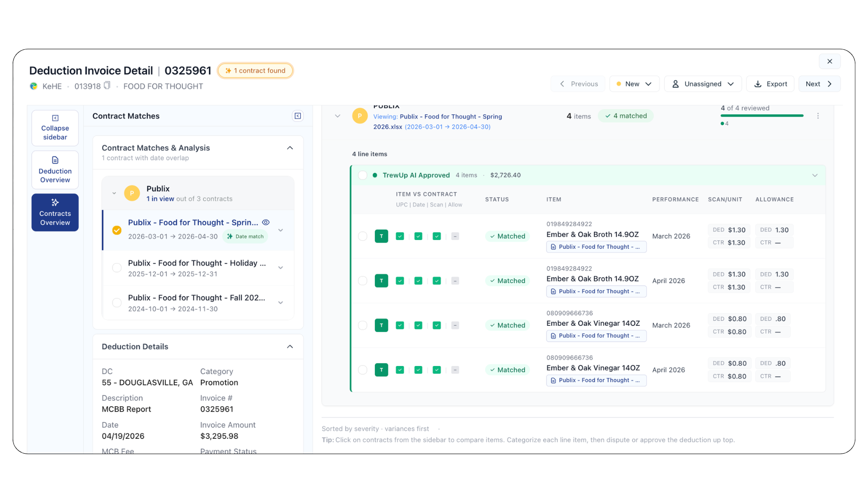Click UPC check for Broth April 2026 row
Screen dimensions: 868x488
click(400, 281)
